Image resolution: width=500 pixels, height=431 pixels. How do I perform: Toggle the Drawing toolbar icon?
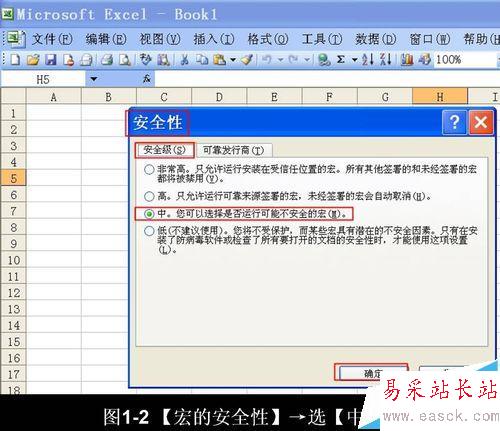(425, 60)
